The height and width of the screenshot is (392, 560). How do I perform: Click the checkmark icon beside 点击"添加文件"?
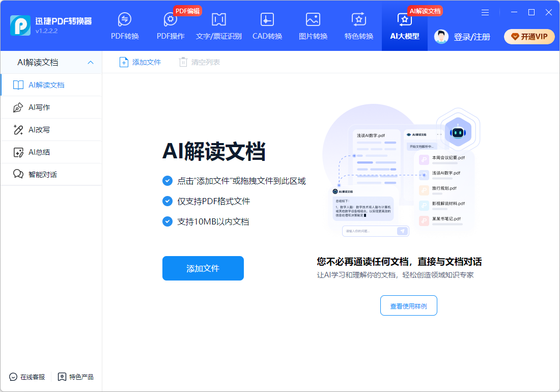pos(167,181)
